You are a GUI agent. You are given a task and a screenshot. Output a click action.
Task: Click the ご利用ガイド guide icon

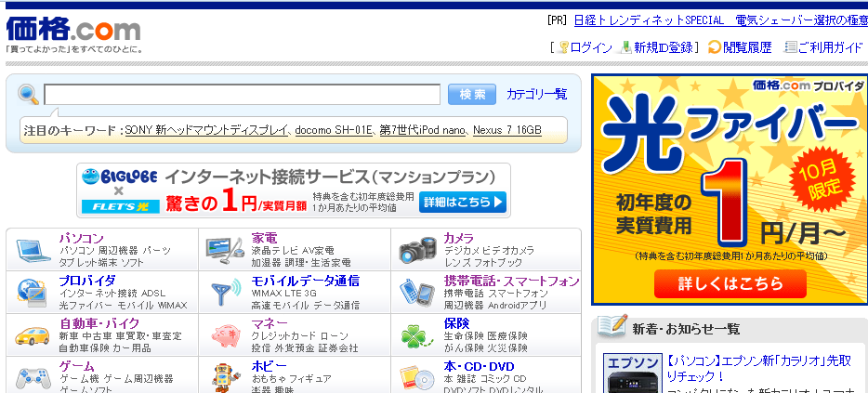(791, 47)
